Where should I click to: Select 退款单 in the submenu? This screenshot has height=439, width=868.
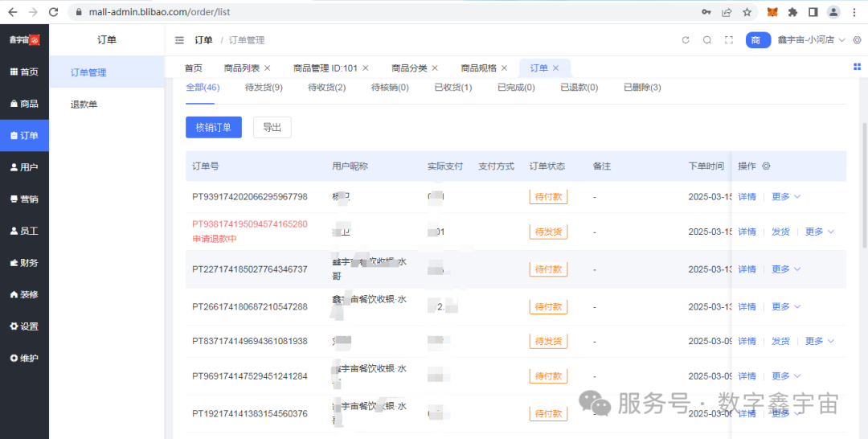point(107,104)
